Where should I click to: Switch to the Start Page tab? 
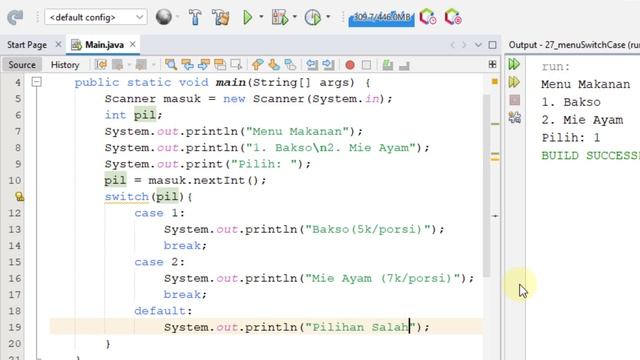(x=27, y=44)
